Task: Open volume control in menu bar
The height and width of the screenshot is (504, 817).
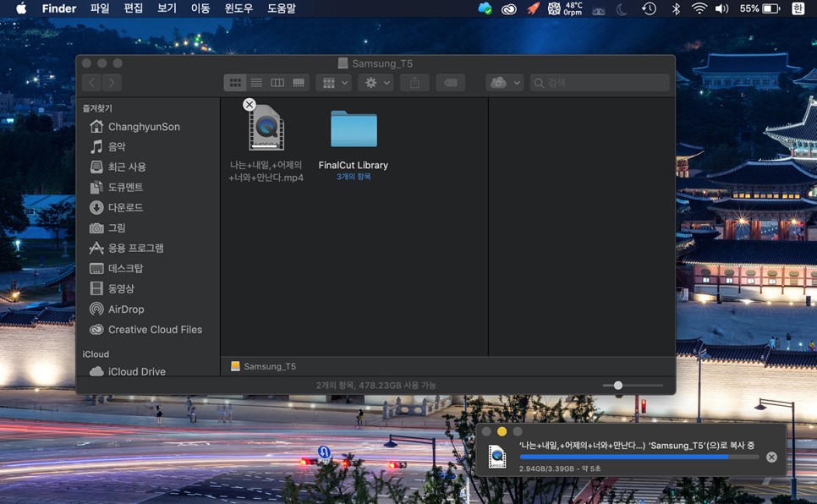Action: click(x=721, y=8)
